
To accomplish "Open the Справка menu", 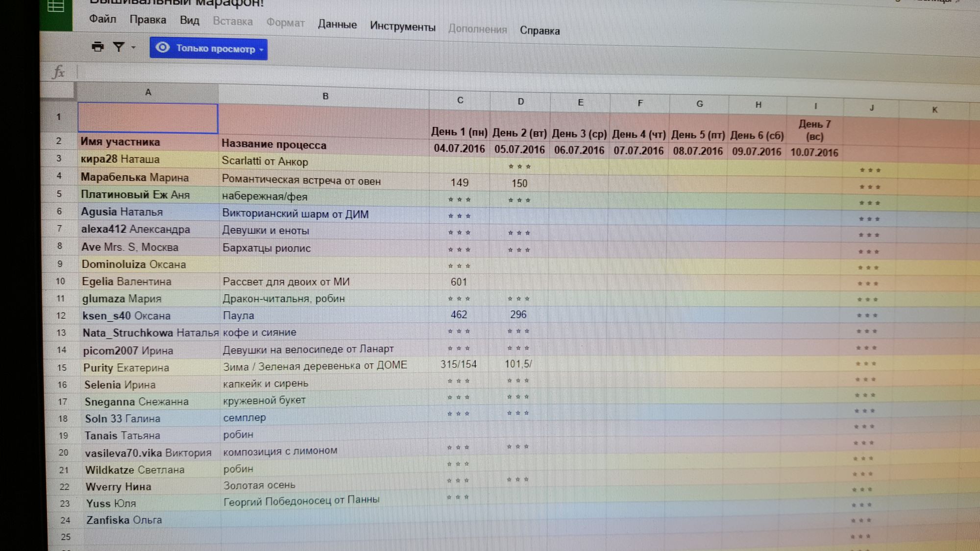I will click(x=539, y=31).
